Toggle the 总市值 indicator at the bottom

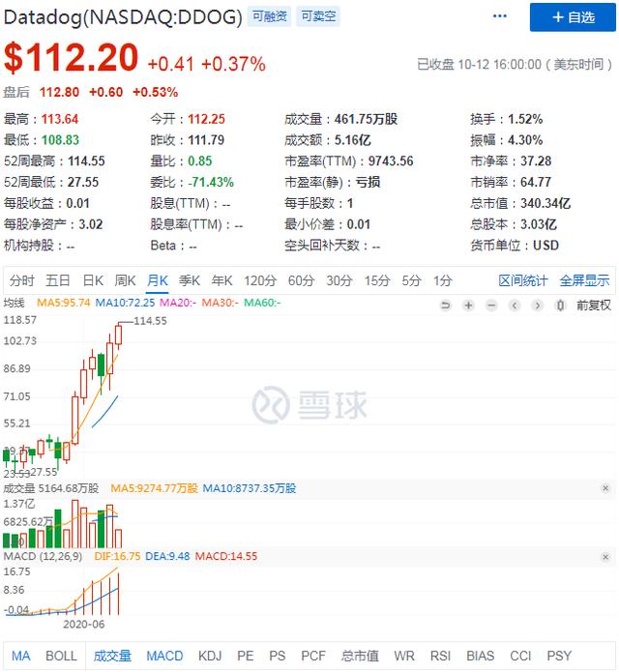click(360, 656)
